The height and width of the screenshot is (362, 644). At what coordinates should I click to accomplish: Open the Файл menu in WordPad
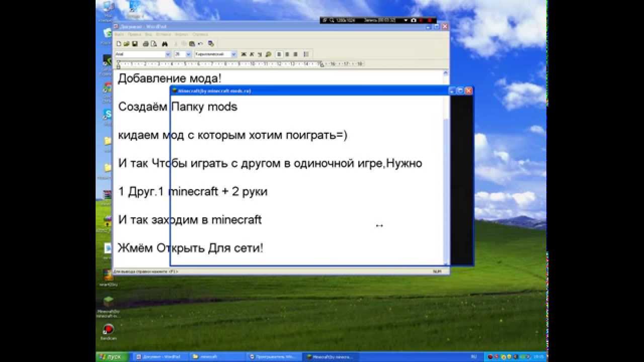pos(119,34)
